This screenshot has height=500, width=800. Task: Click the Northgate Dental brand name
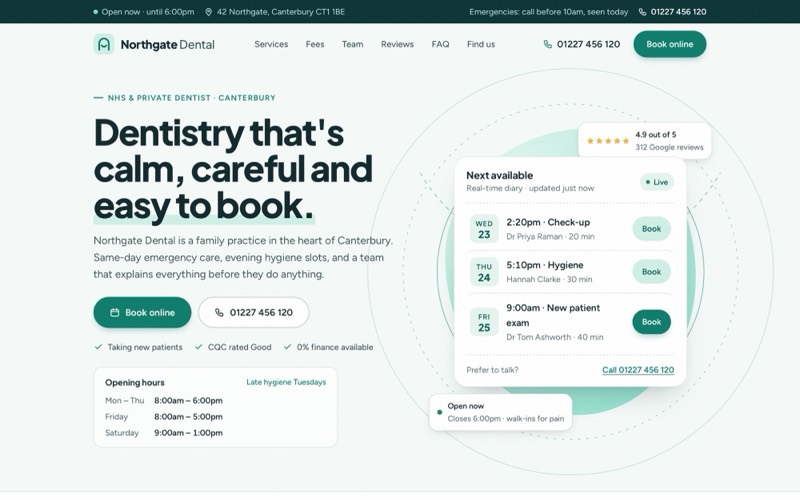tap(167, 45)
